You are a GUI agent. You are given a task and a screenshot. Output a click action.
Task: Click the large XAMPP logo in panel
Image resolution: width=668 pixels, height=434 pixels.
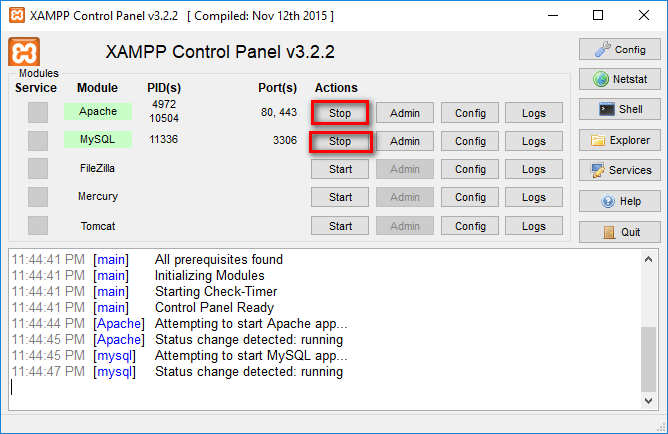tap(24, 52)
